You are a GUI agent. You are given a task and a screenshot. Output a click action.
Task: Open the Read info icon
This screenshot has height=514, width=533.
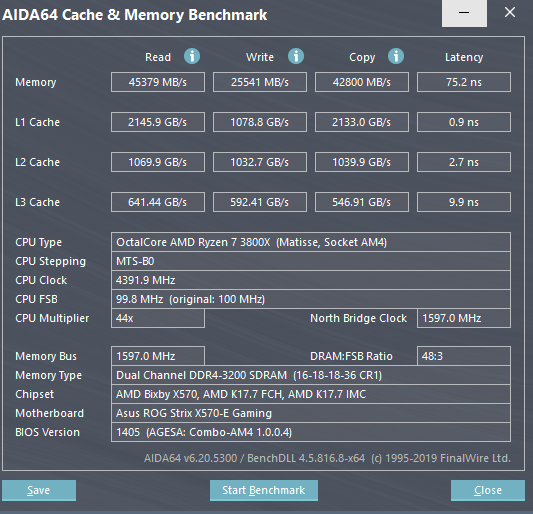(x=192, y=56)
